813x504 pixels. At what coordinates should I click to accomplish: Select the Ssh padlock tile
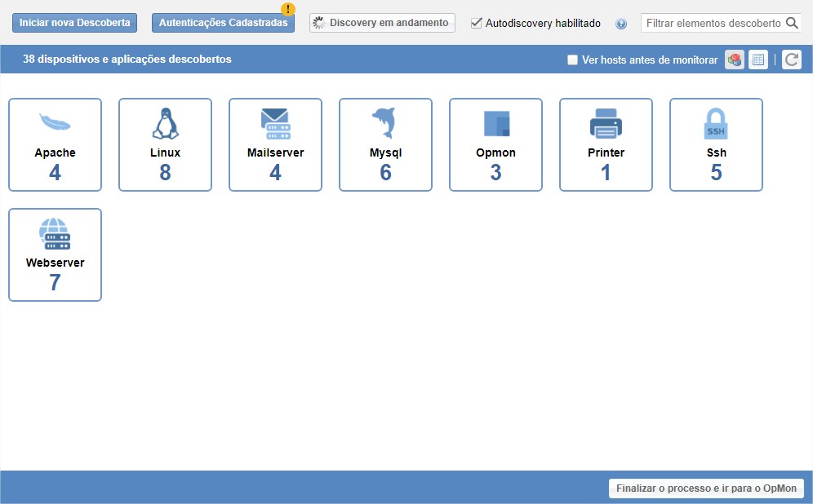click(716, 145)
